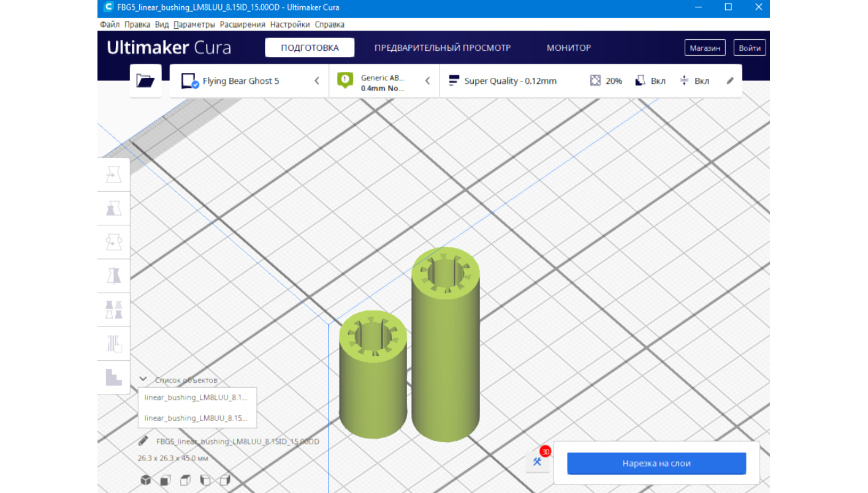868x493 pixels.
Task: Start slicing with Нарезка на слои
Action: click(657, 464)
